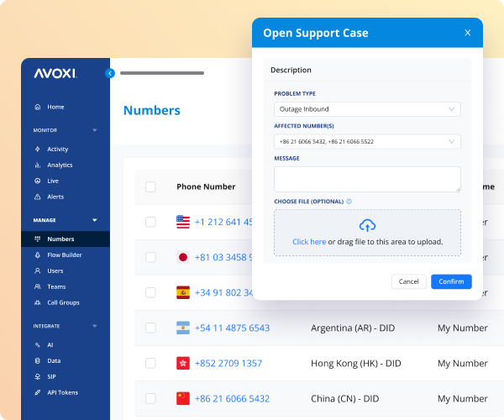Open Activity in the sidebar
This screenshot has height=420, width=504.
point(57,150)
